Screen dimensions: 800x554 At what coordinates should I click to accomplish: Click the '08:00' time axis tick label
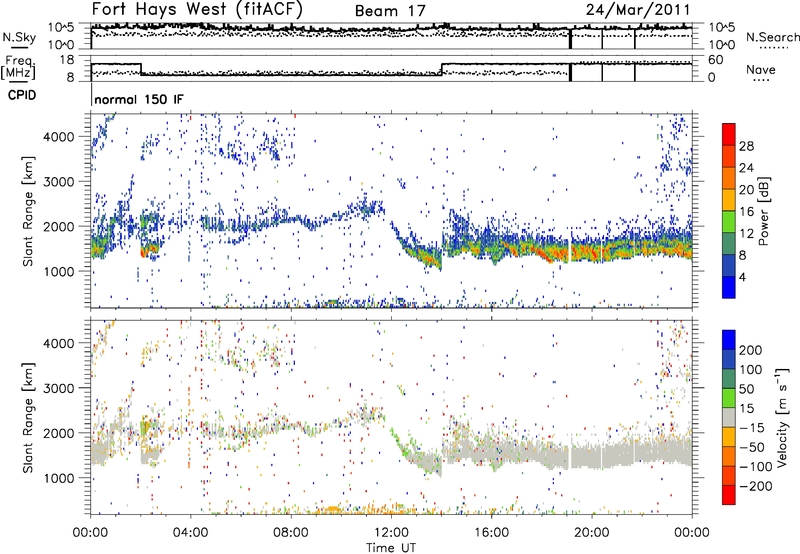coord(291,533)
